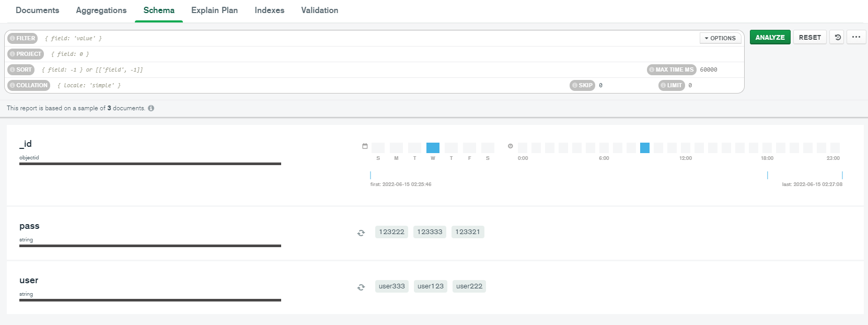Click the green Analyze button

[x=770, y=37]
